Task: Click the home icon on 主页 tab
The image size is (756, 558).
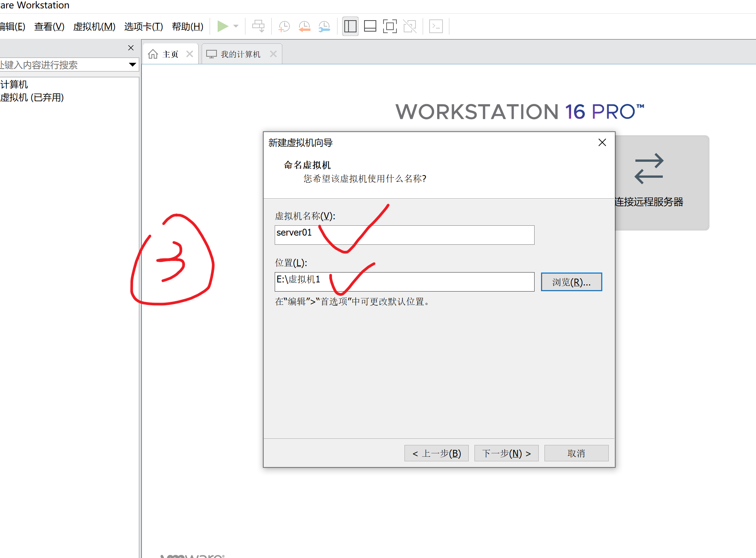Action: pos(153,54)
